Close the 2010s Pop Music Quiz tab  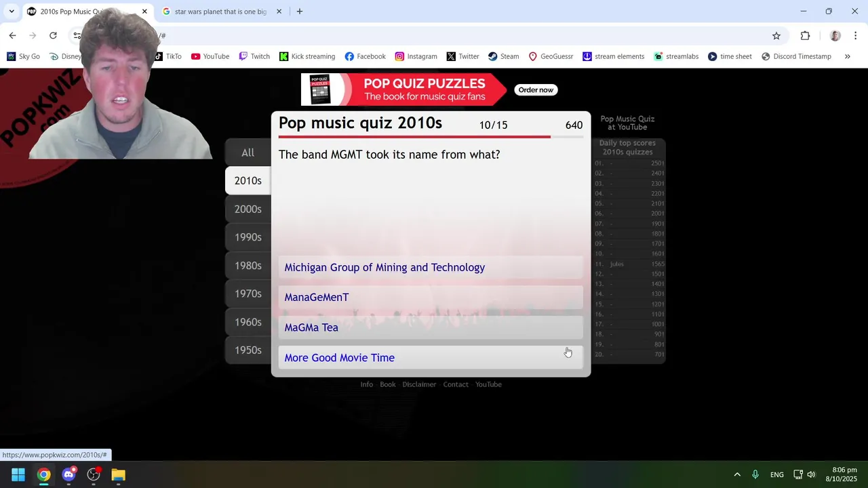144,12
